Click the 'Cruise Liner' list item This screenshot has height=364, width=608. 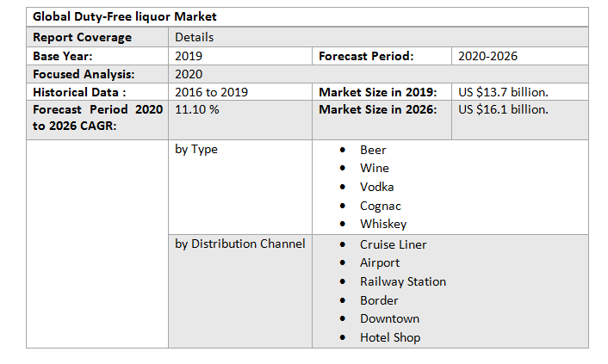393,244
